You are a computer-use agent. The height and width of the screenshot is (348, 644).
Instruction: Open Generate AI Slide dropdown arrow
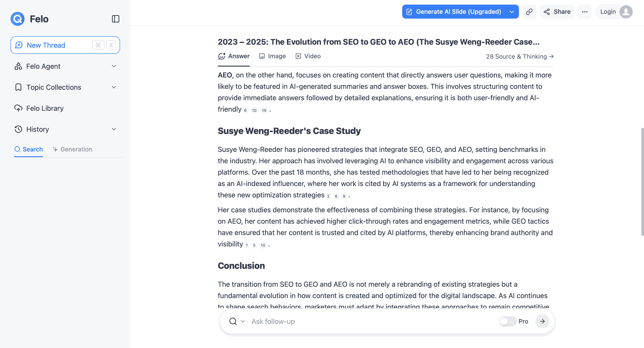pyautogui.click(x=511, y=12)
